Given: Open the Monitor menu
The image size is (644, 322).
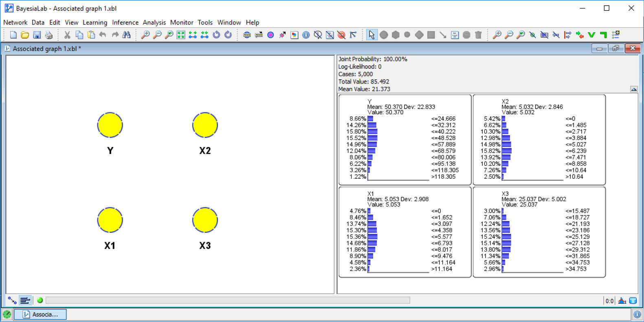Looking at the screenshot, I should point(181,22).
